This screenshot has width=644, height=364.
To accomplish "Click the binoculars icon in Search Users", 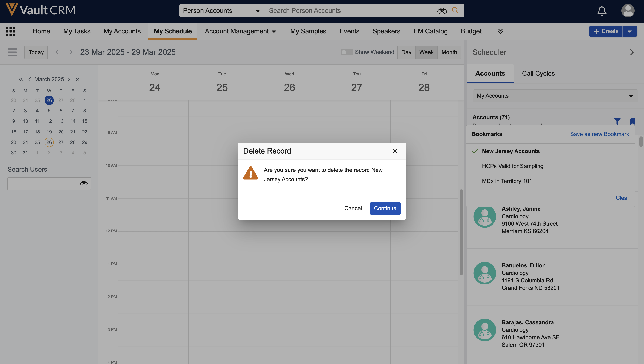I will 84,184.
